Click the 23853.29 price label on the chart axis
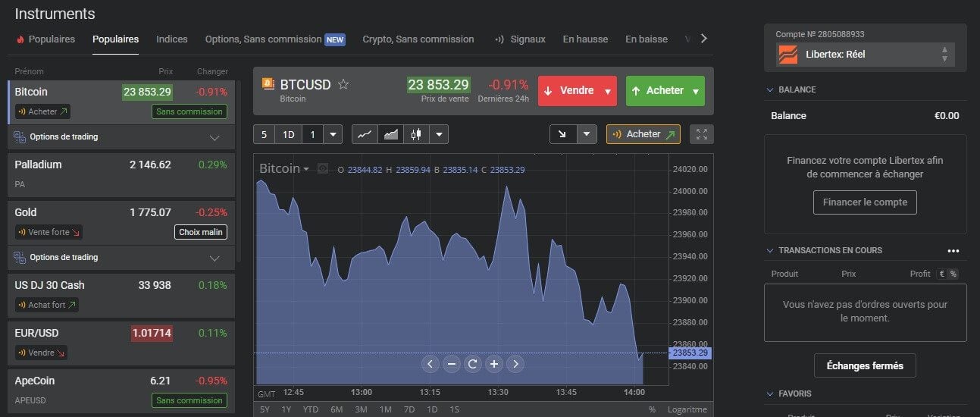This screenshot has height=417, width=980. click(x=689, y=353)
